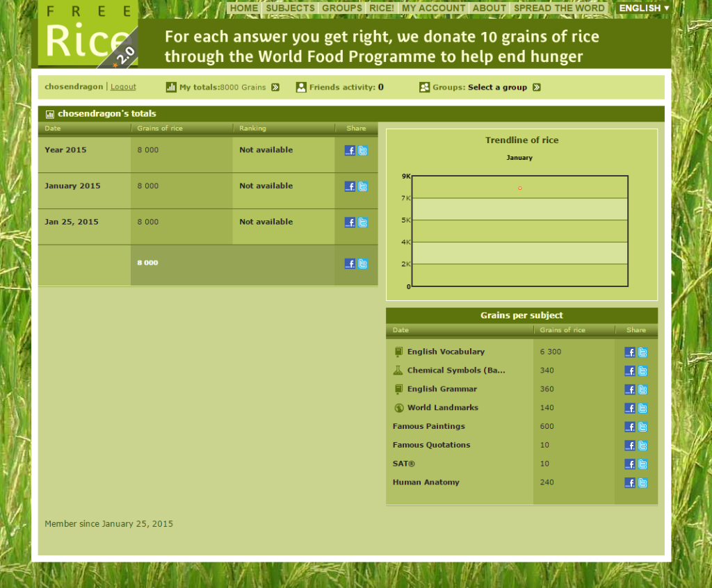
Task: Open the GROUPS menu
Action: pyautogui.click(x=342, y=8)
